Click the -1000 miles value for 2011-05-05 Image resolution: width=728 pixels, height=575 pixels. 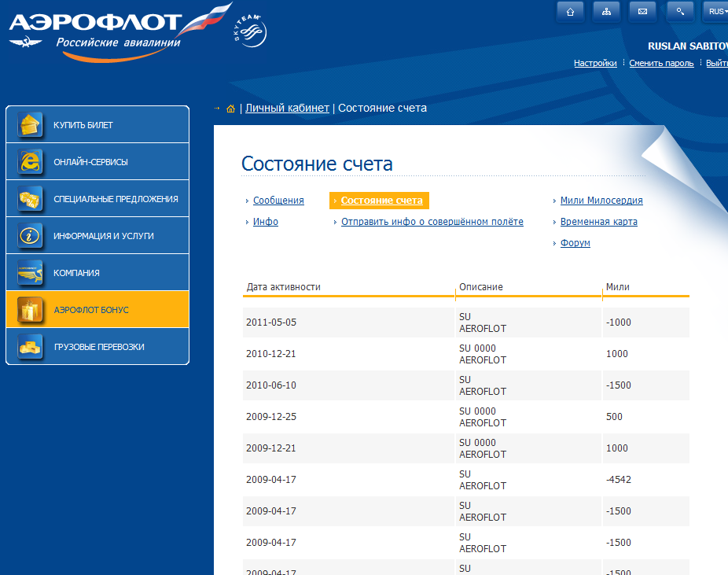[619, 323]
